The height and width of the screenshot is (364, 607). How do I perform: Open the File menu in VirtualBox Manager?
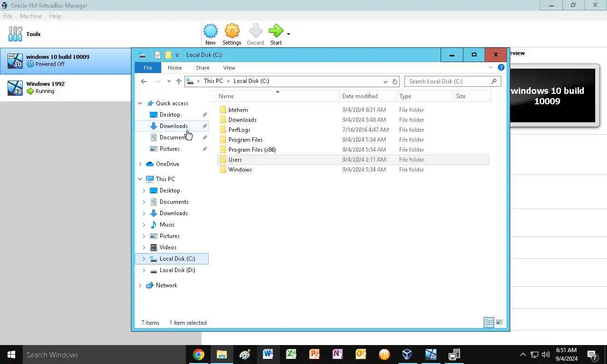8,16
